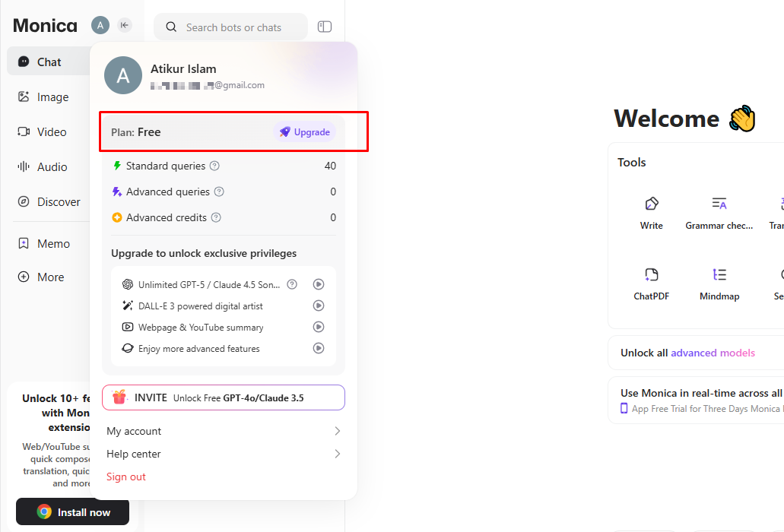The width and height of the screenshot is (784, 532).
Task: Sign out of the account
Action: tap(126, 477)
